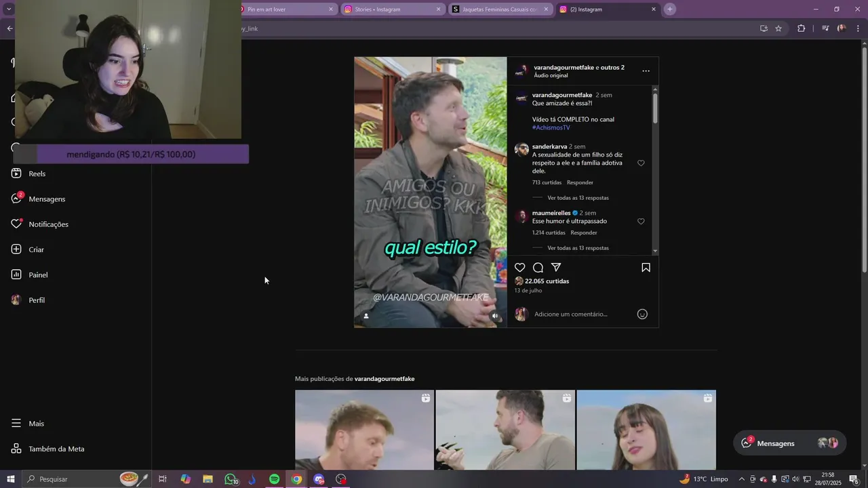Open Spotify from the taskbar
Image resolution: width=868 pixels, height=488 pixels.
click(x=274, y=479)
